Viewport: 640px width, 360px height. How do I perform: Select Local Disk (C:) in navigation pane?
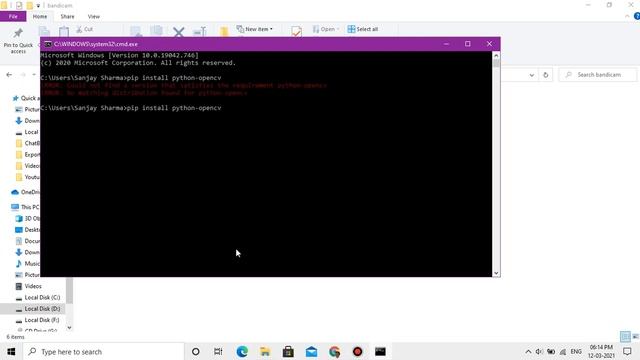(x=38, y=298)
